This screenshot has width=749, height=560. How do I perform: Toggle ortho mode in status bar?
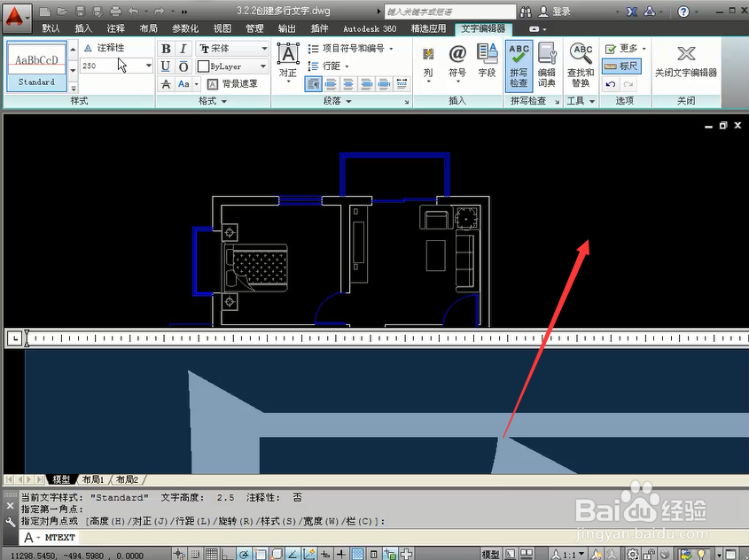click(x=228, y=554)
